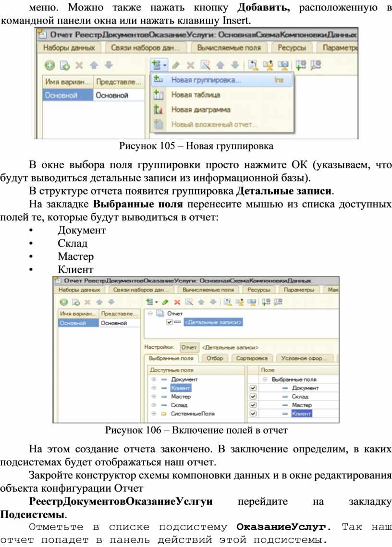Switch to Условное офор... settings tab
Viewport: 392px width, 547px height.
(x=304, y=358)
